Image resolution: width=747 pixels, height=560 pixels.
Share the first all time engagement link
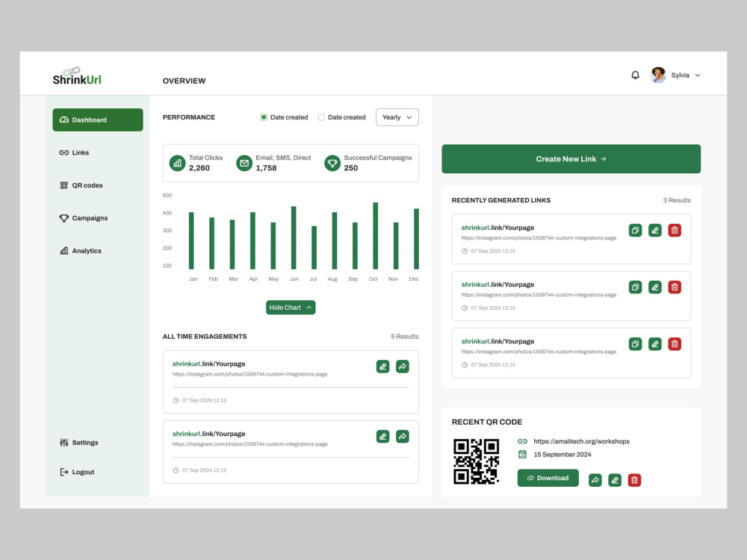click(403, 367)
